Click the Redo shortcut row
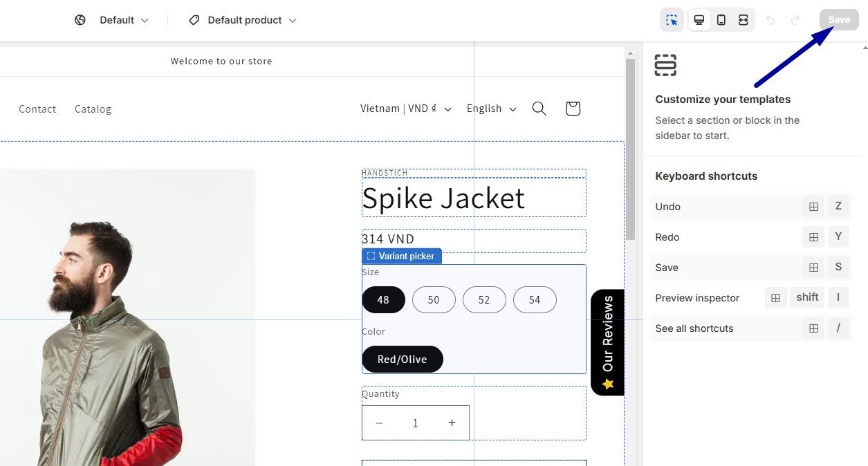Screen dimensions: 868x466 (x=750, y=237)
